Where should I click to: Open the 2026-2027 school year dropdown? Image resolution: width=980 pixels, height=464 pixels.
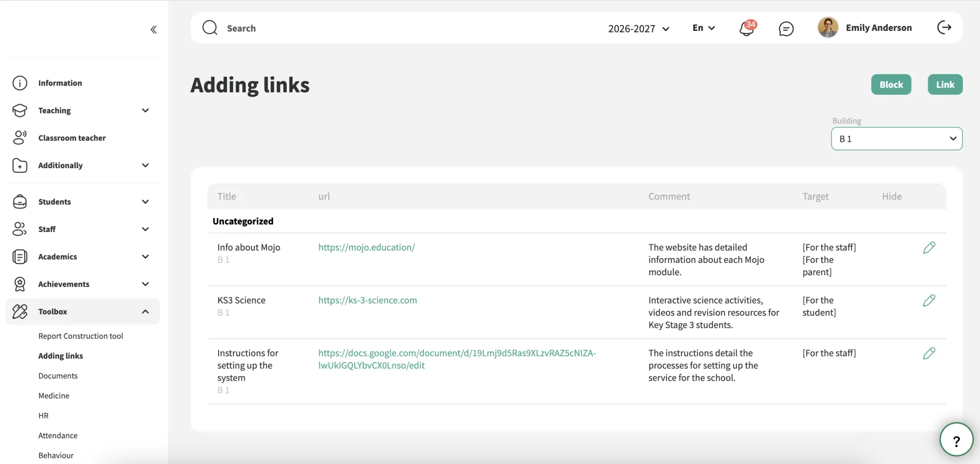[x=638, y=28]
